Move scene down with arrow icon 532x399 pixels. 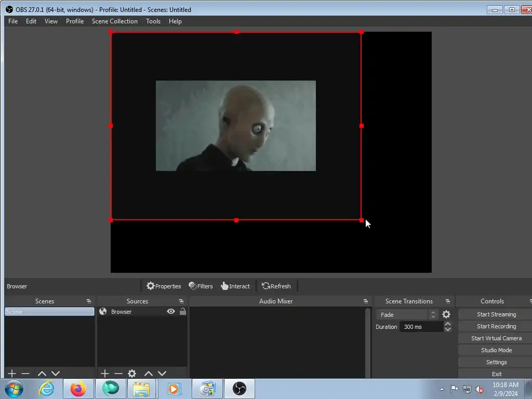coord(56,374)
